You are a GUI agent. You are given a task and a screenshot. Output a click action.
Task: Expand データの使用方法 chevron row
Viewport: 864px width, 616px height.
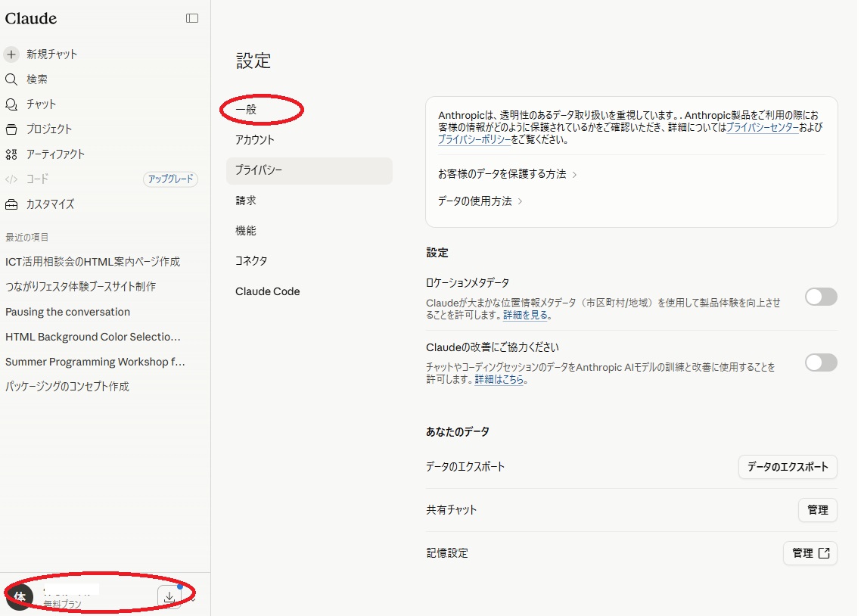[480, 201]
